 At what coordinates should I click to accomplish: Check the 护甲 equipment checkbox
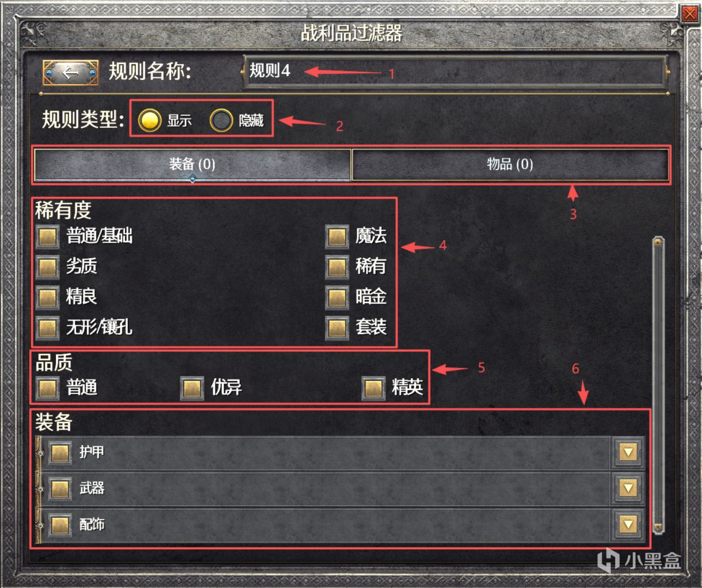click(60, 453)
